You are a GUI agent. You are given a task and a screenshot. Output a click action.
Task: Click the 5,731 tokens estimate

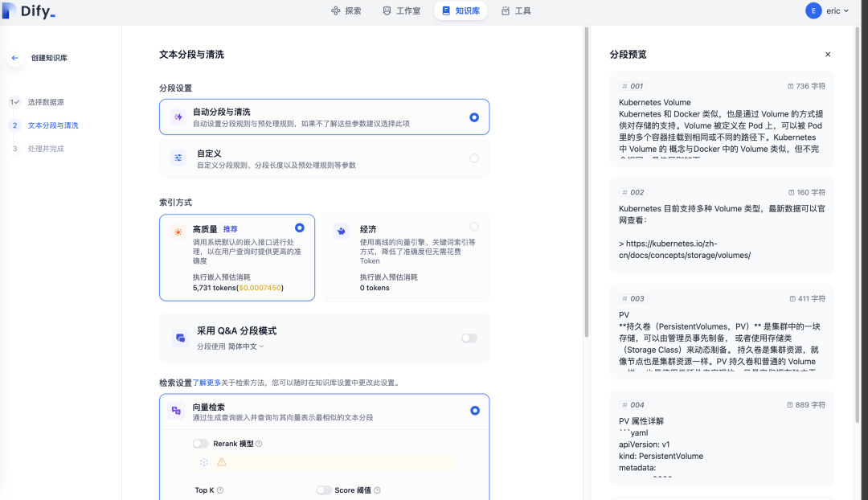coord(238,288)
